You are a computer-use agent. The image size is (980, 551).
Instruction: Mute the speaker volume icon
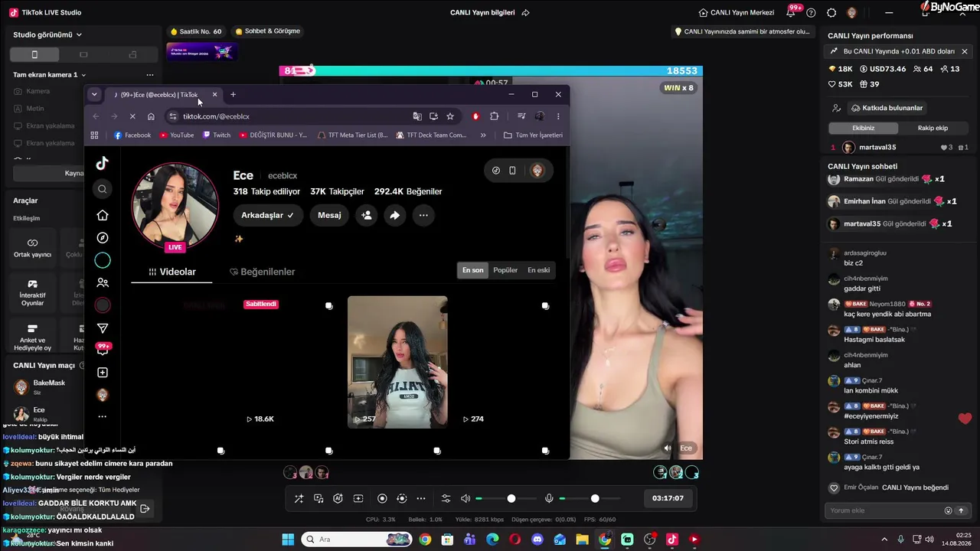tap(465, 499)
